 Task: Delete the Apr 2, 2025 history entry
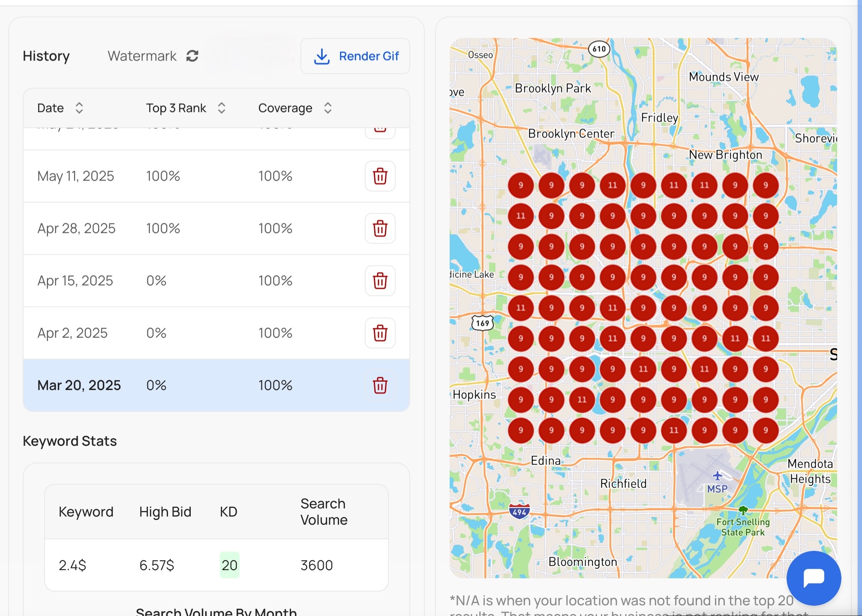click(380, 333)
